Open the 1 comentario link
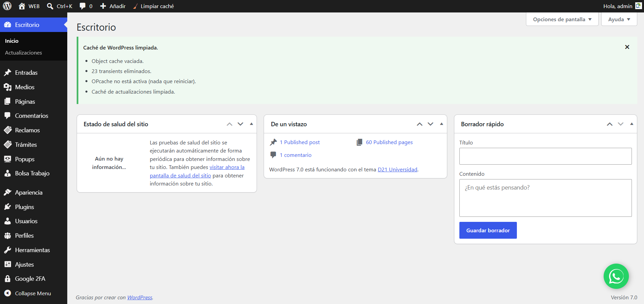Image resolution: width=644 pixels, height=304 pixels. 296,155
